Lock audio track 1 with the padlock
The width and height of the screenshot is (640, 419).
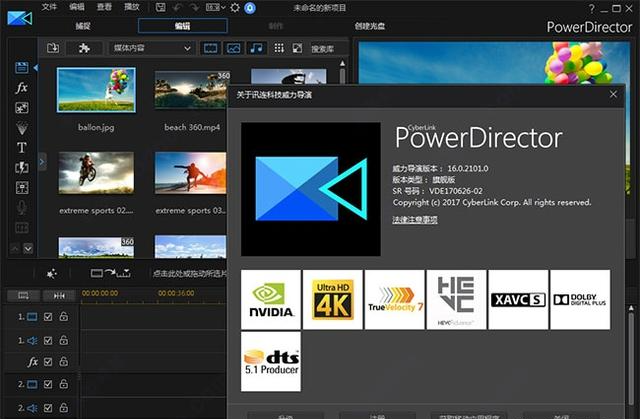pyautogui.click(x=64, y=340)
